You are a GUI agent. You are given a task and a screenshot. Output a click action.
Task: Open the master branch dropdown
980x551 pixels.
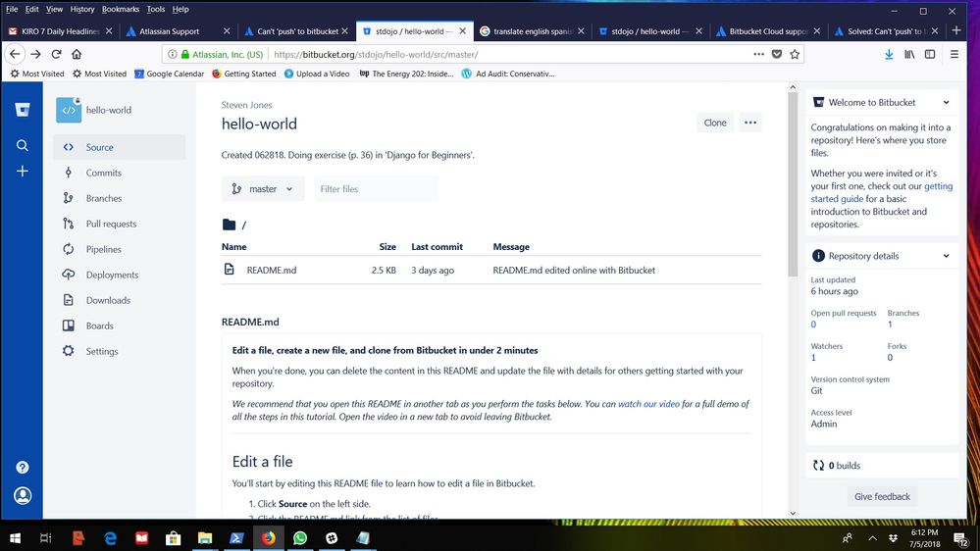(x=263, y=188)
